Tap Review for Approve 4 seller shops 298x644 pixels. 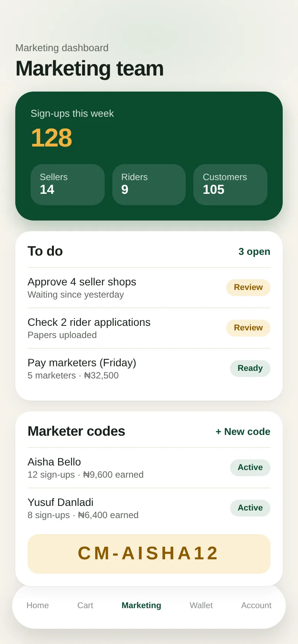coord(248,287)
